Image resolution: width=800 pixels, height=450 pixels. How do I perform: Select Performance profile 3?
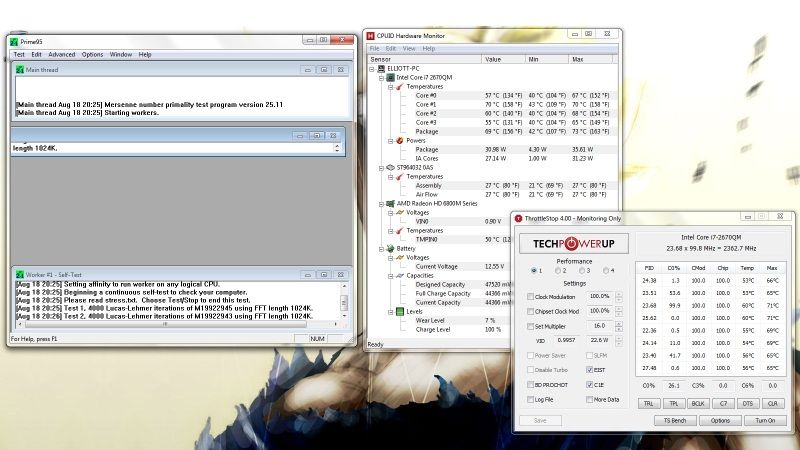click(x=582, y=270)
